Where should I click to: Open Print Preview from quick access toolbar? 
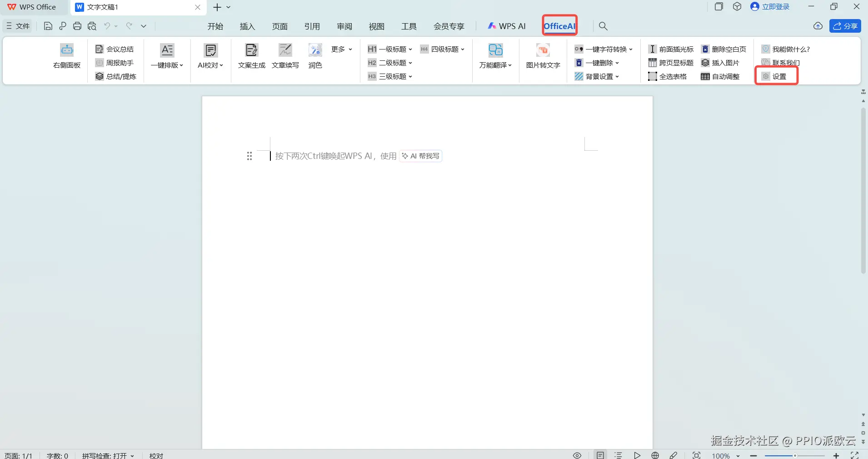(x=92, y=26)
